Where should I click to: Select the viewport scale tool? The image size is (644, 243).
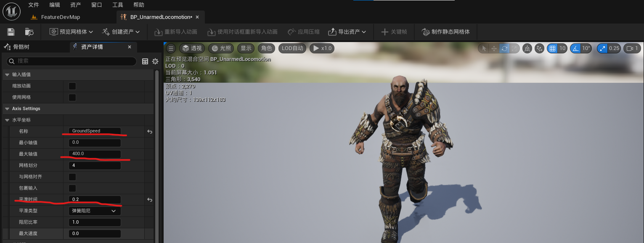point(514,48)
